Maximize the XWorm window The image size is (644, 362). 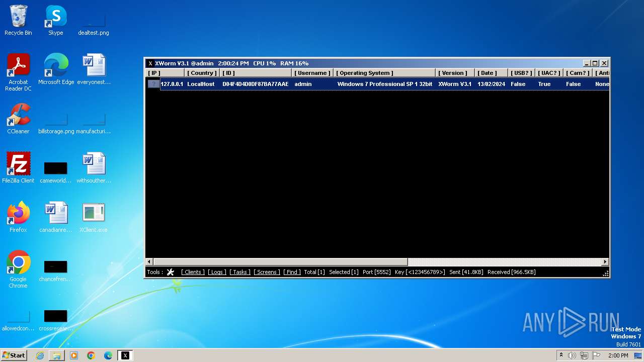point(595,63)
